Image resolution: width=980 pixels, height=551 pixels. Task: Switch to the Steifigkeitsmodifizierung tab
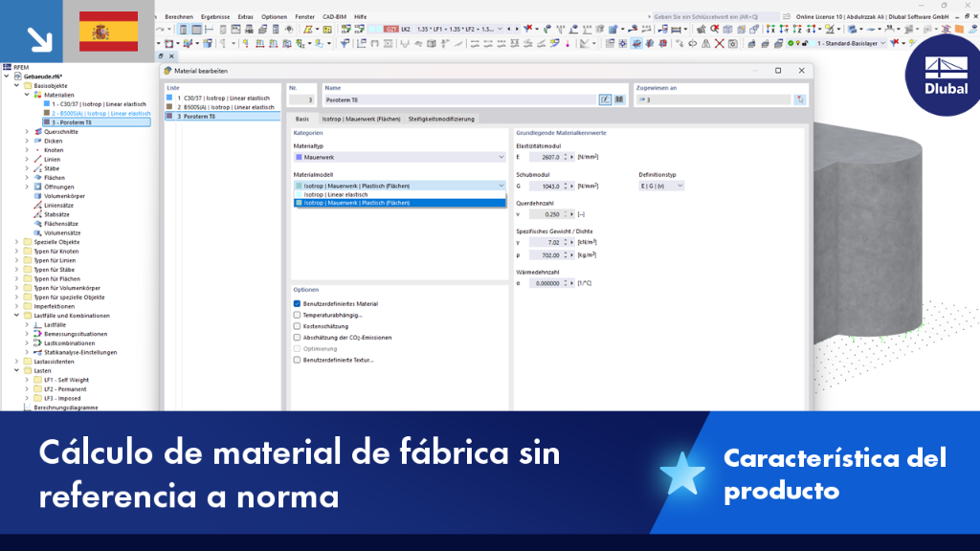pos(441,119)
